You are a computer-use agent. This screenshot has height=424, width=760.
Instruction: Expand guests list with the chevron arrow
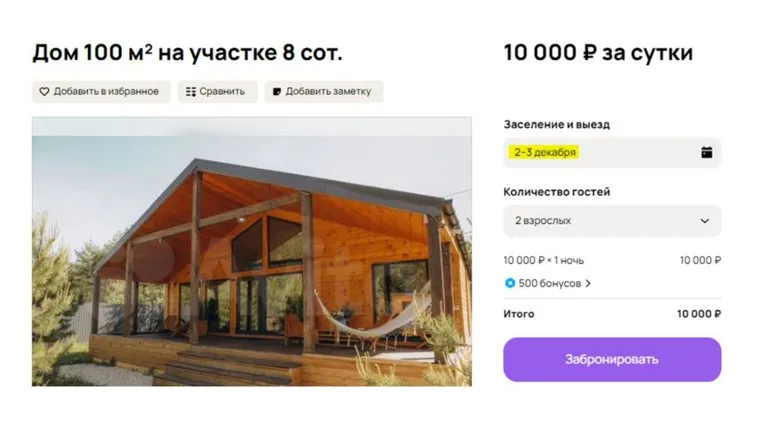tap(704, 221)
